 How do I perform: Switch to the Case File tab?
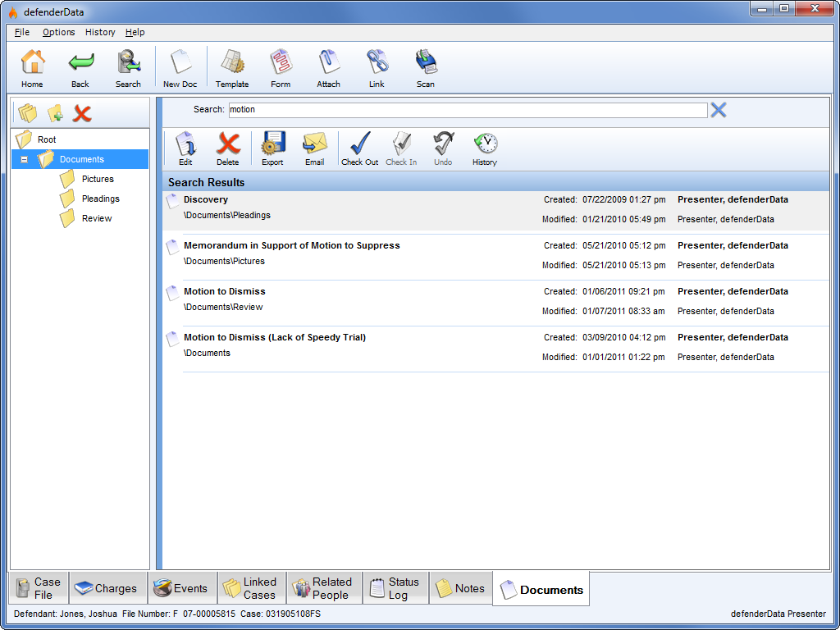click(x=39, y=588)
